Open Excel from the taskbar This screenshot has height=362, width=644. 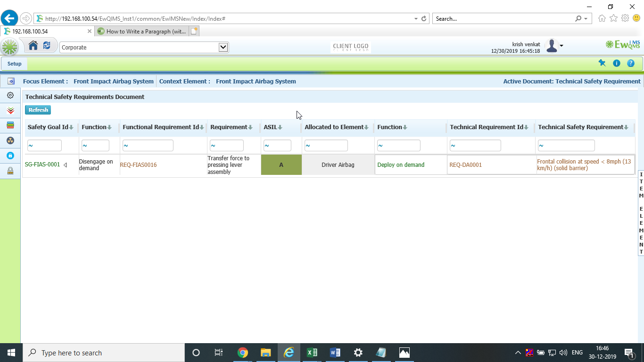click(x=312, y=353)
